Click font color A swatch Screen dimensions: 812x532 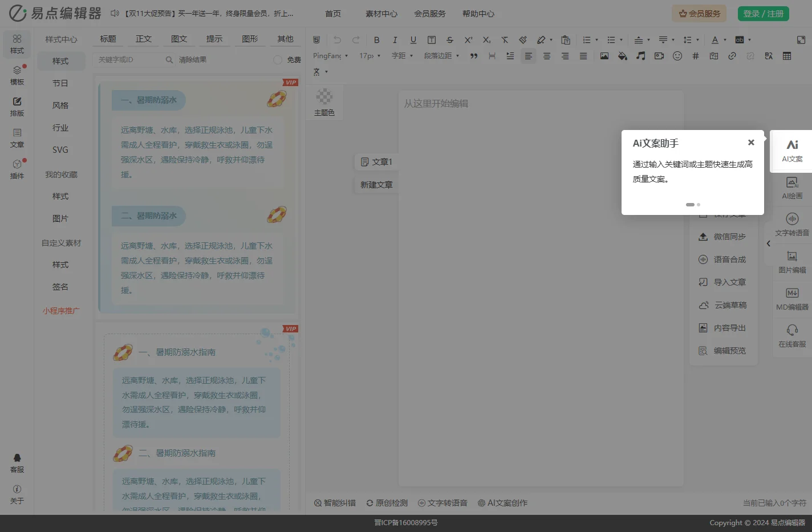pyautogui.click(x=715, y=40)
